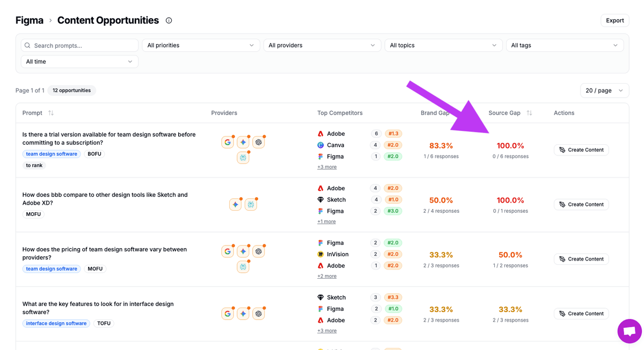644x350 pixels.
Task: Click the OpenAI provider icon in first row
Action: coord(259,143)
